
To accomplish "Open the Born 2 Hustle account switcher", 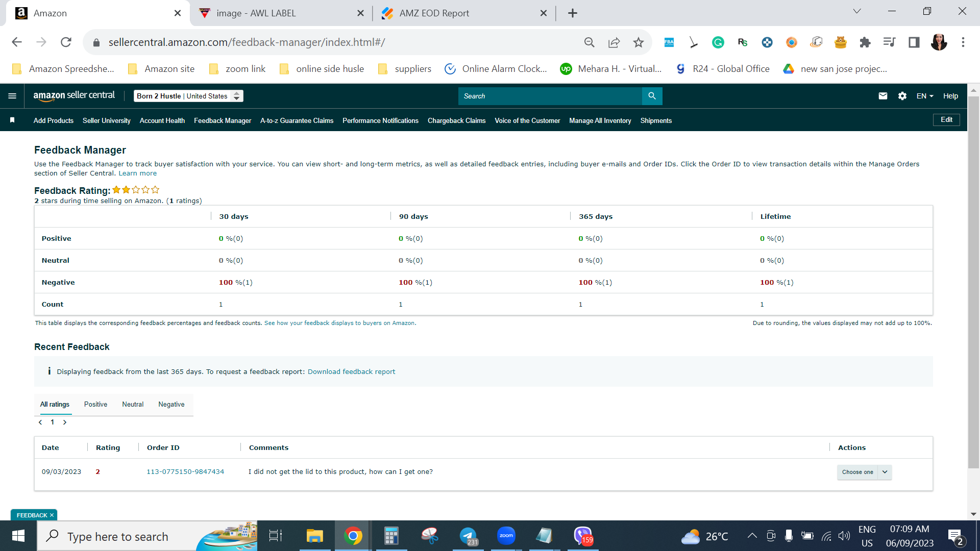I will point(188,96).
